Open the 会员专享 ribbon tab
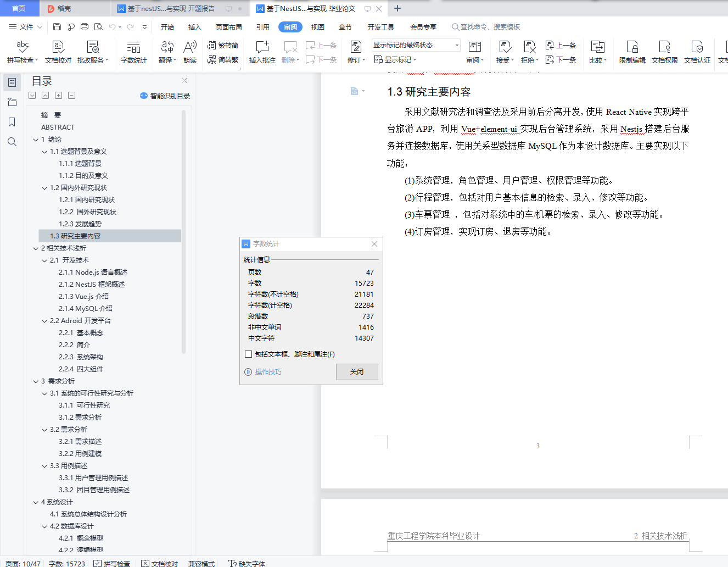Viewport: 728px width, 567px height. point(423,27)
